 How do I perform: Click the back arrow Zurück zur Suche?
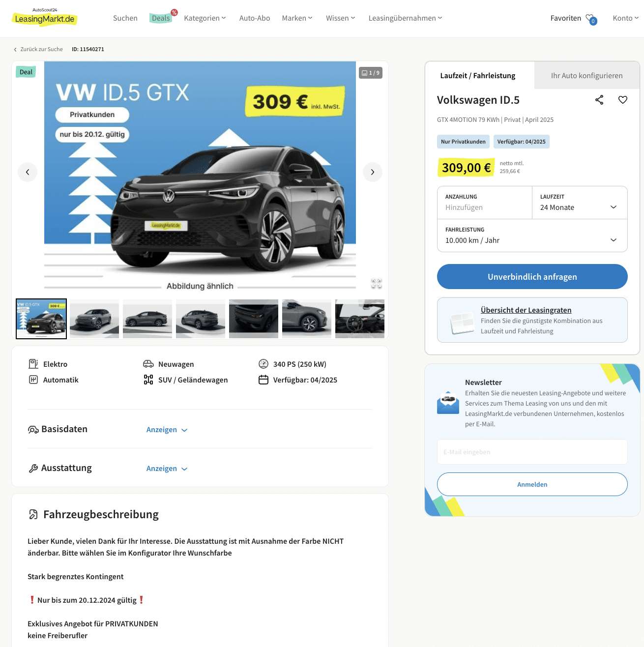click(38, 49)
